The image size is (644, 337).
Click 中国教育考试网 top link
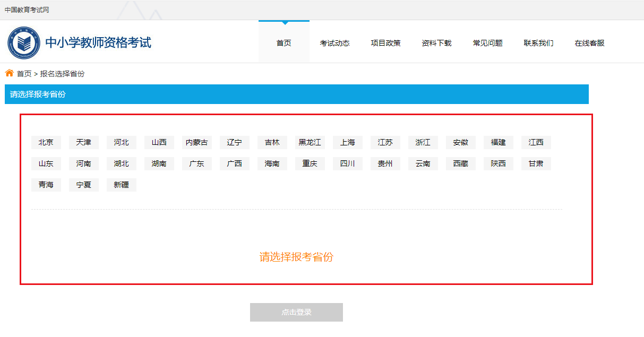(27, 10)
